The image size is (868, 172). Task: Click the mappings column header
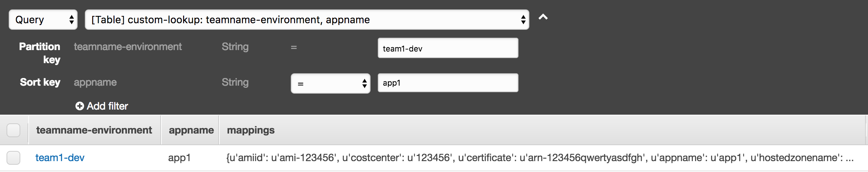coord(251,130)
